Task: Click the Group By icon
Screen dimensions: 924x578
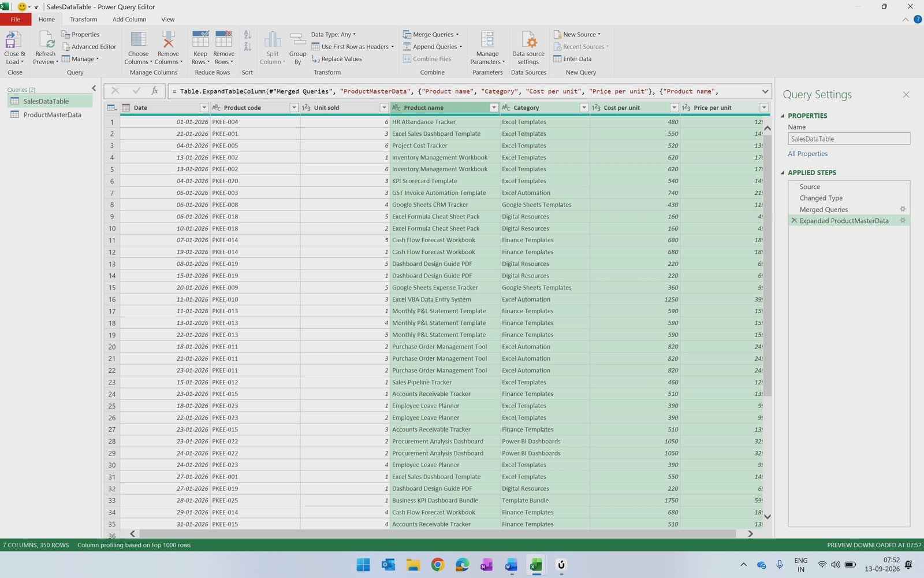Action: coord(298,40)
